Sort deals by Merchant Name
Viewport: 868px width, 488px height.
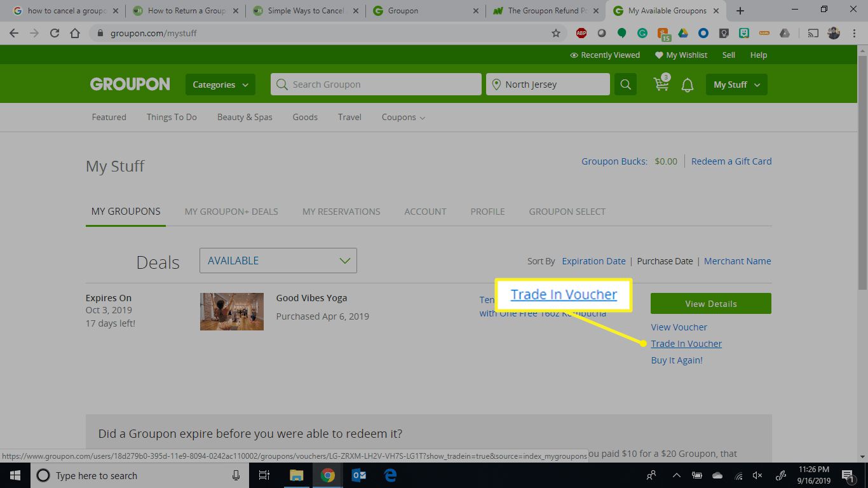pyautogui.click(x=737, y=261)
